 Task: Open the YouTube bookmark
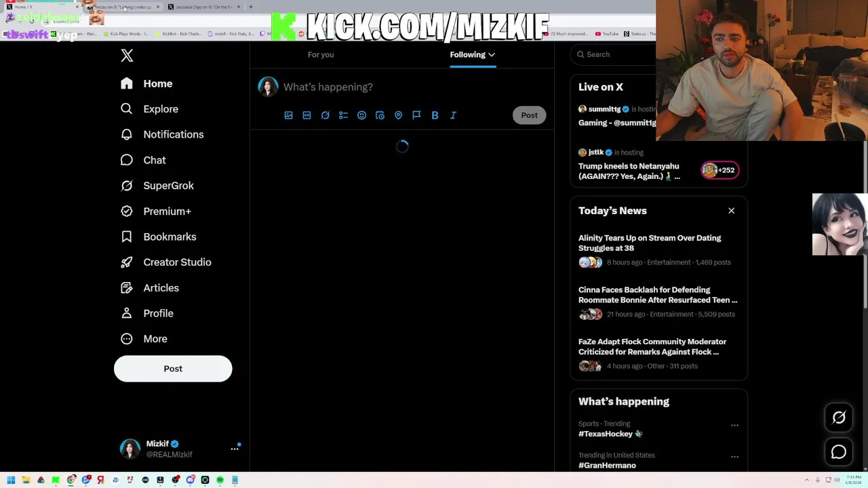coord(607,34)
